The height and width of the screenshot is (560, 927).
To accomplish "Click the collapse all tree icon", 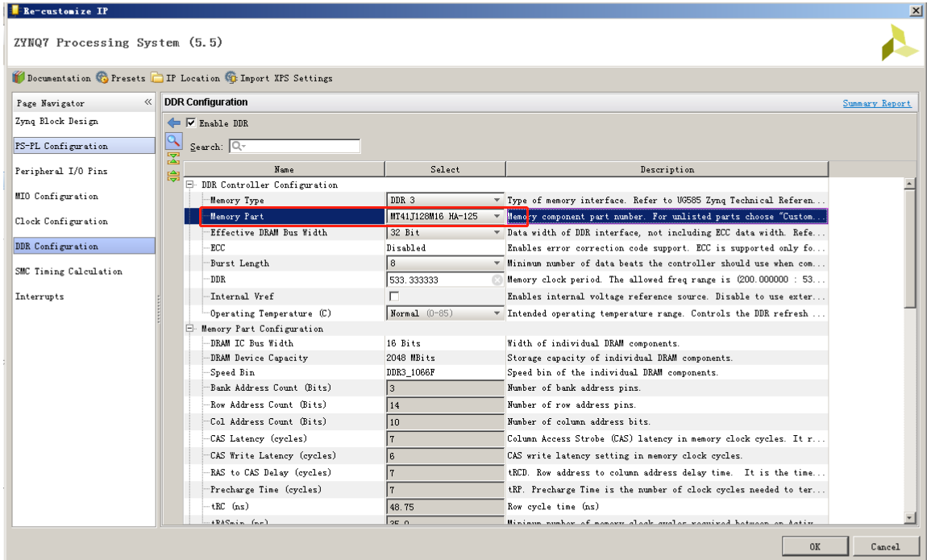I will [x=173, y=158].
